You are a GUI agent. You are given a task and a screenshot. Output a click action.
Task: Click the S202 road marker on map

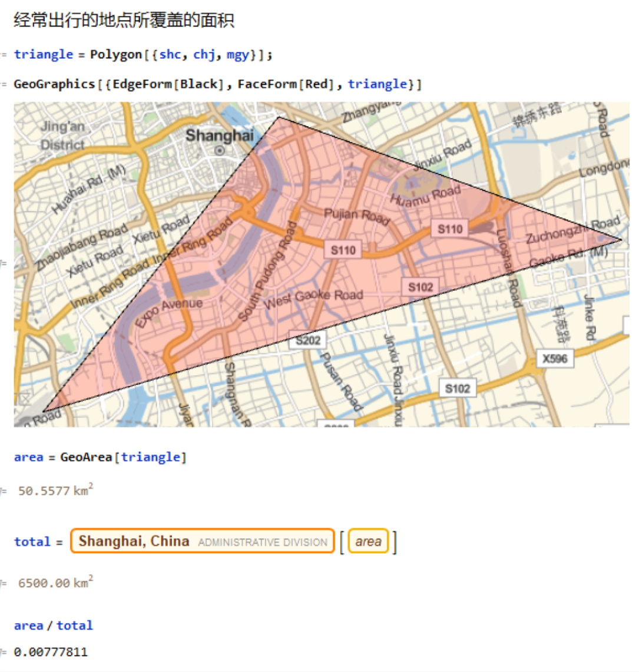[x=308, y=340]
